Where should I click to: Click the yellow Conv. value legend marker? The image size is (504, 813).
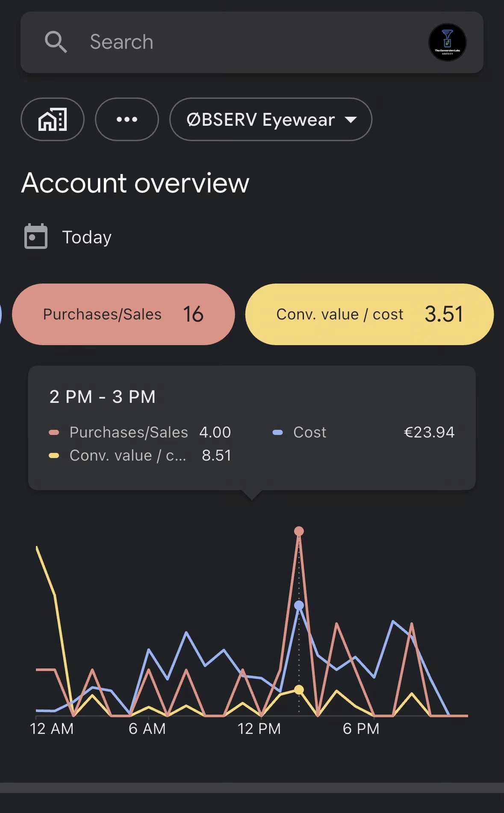point(54,455)
